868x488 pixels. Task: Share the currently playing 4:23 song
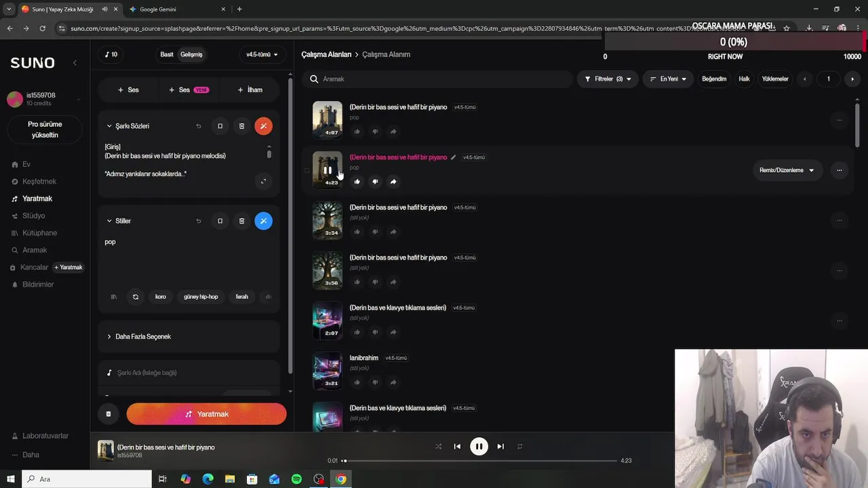[x=393, y=182]
